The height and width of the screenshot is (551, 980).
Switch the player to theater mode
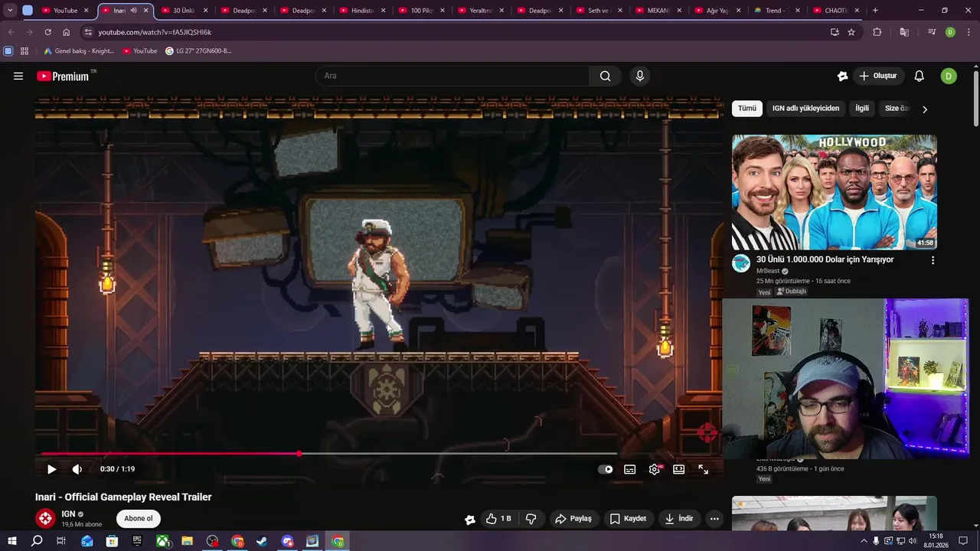pos(679,469)
